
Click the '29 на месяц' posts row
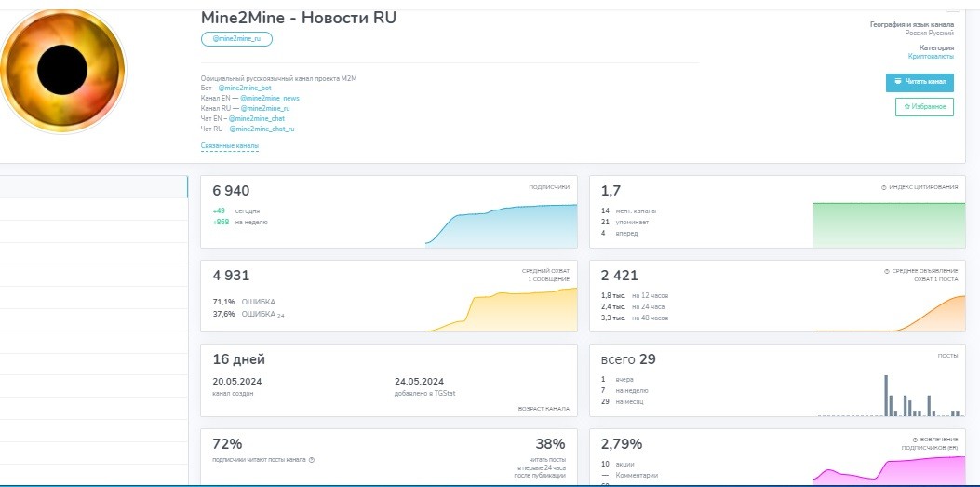pyautogui.click(x=622, y=401)
